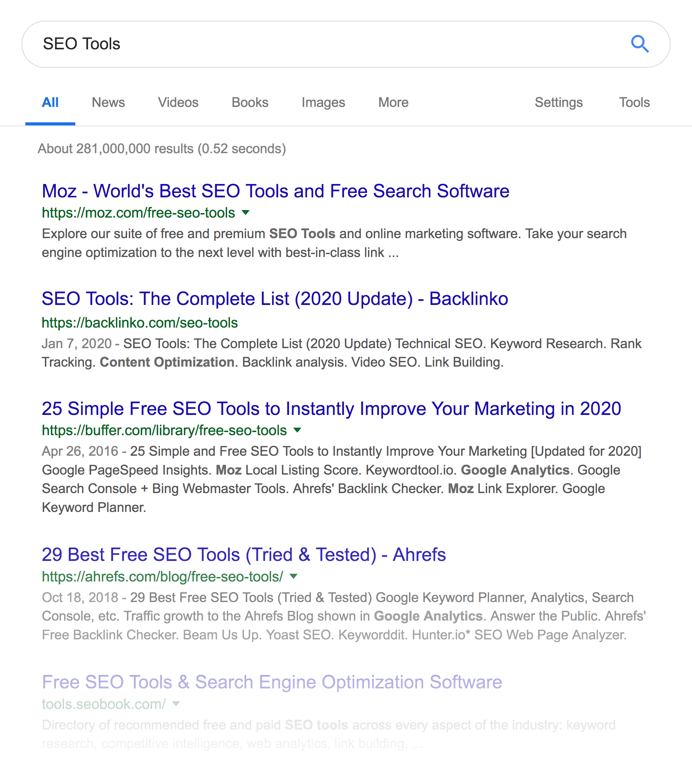Open search Settings
The height and width of the screenshot is (784, 692).
point(559,103)
